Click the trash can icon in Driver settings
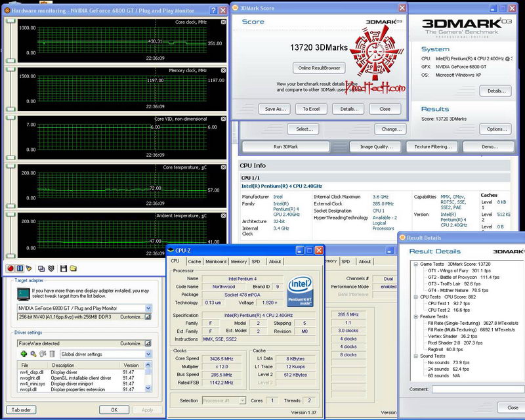This screenshot has width=525, height=420. [x=52, y=354]
